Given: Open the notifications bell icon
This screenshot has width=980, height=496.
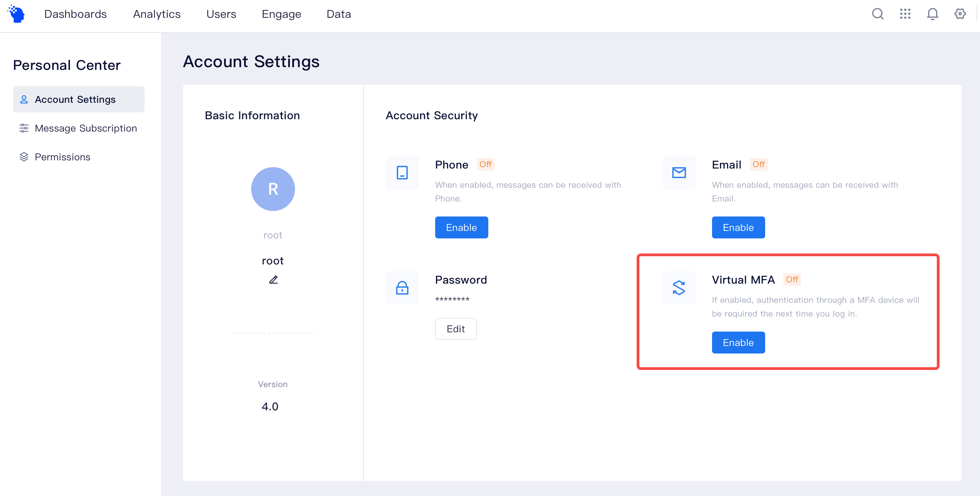Looking at the screenshot, I should [x=932, y=14].
